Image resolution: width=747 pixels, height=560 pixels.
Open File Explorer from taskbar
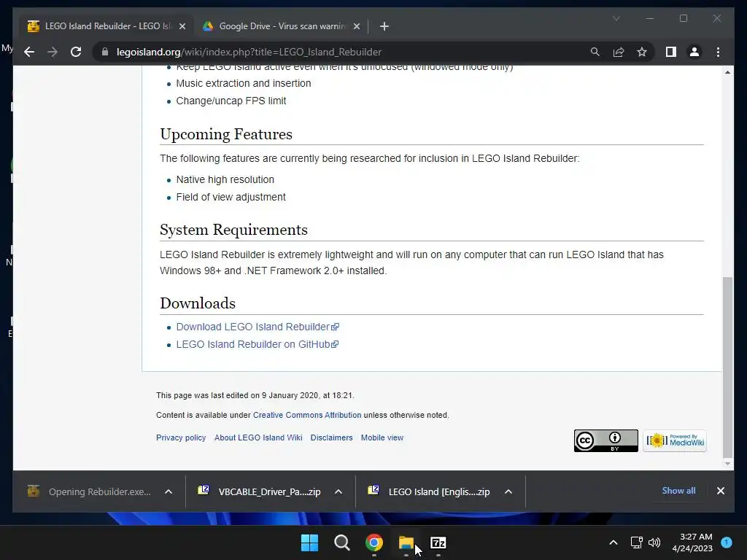coord(406,542)
